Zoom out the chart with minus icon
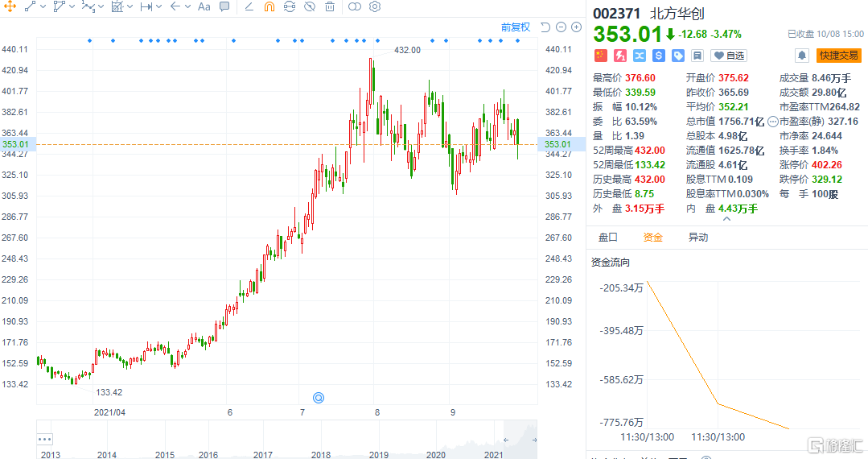This screenshot has height=459, width=868. pyautogui.click(x=561, y=27)
